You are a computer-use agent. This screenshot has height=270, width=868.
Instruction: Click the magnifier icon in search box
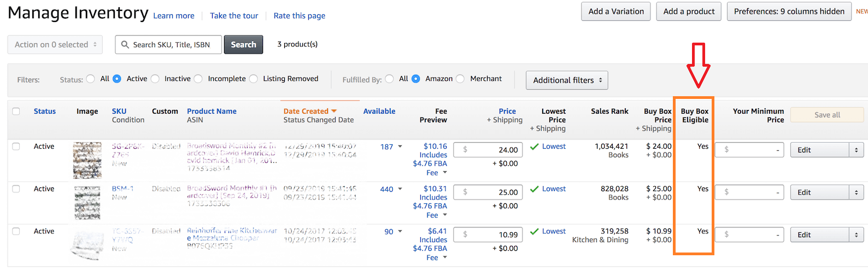coord(125,45)
